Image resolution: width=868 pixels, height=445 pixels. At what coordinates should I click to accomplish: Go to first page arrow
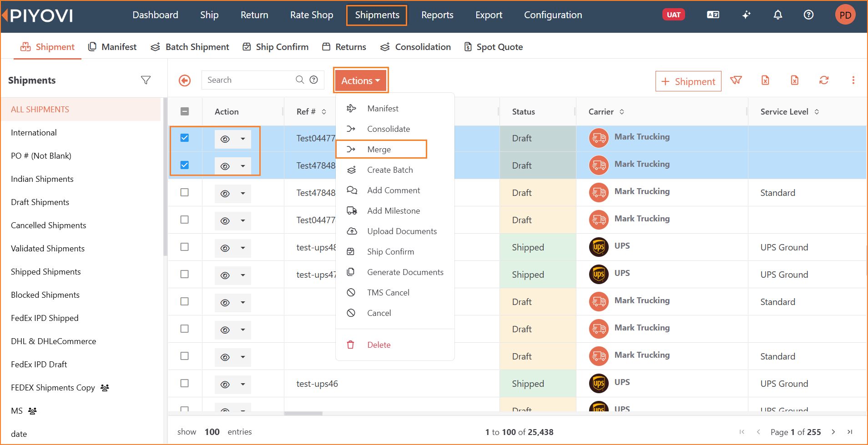pyautogui.click(x=742, y=432)
